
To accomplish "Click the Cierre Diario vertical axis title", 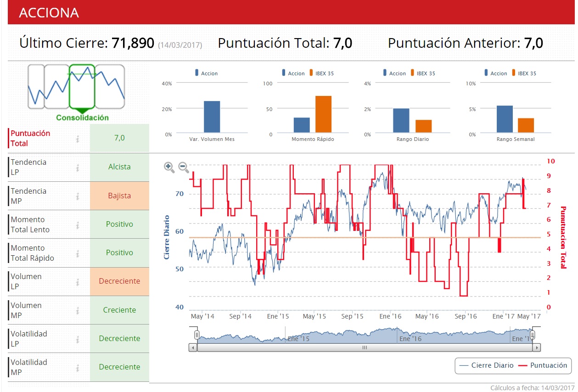I will pos(167,237).
